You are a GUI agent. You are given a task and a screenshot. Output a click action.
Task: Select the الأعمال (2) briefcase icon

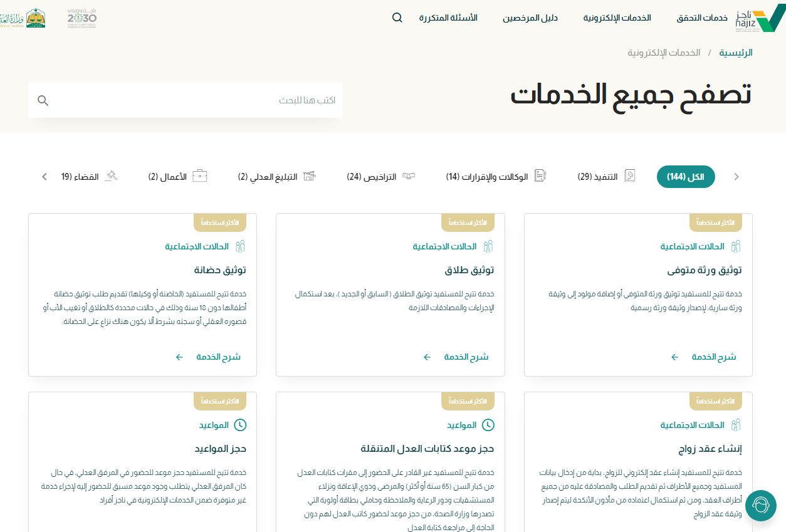click(x=199, y=177)
